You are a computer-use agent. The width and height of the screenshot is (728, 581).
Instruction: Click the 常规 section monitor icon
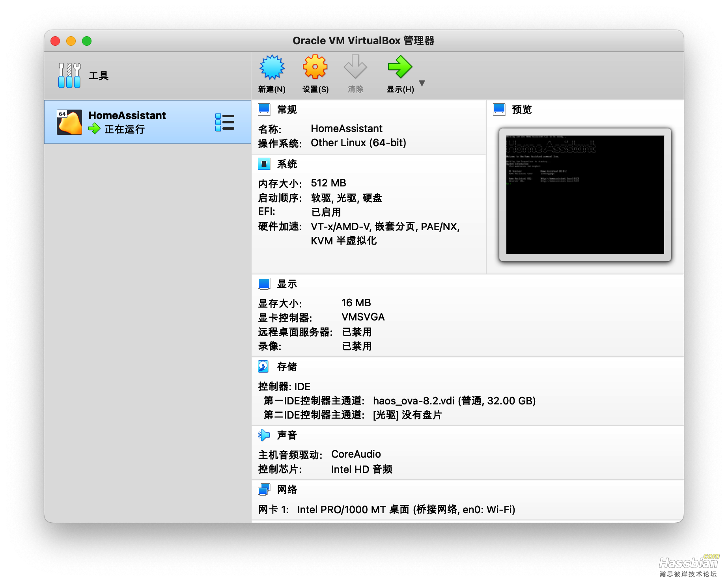coord(264,109)
